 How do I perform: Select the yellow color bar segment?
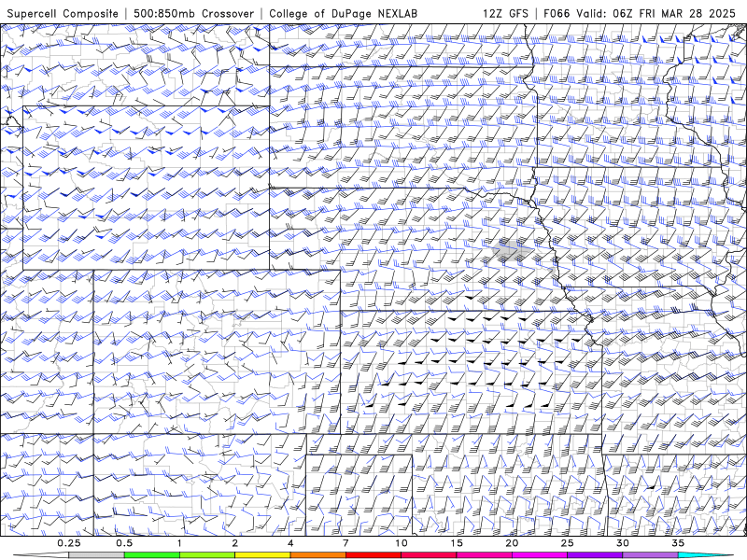[x=262, y=555]
